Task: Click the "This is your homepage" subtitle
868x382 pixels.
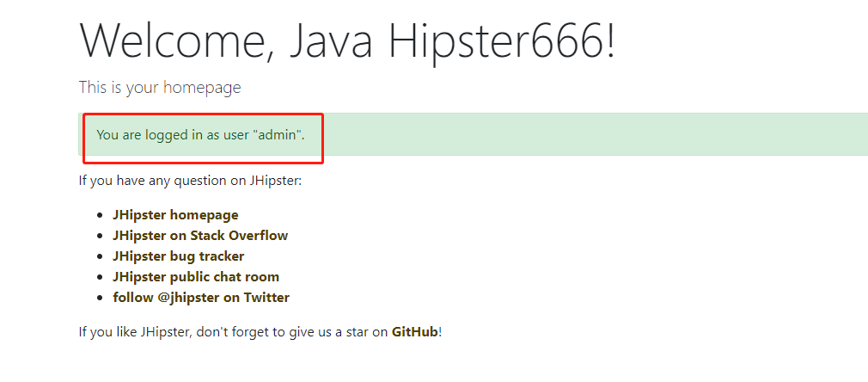Action: [160, 88]
